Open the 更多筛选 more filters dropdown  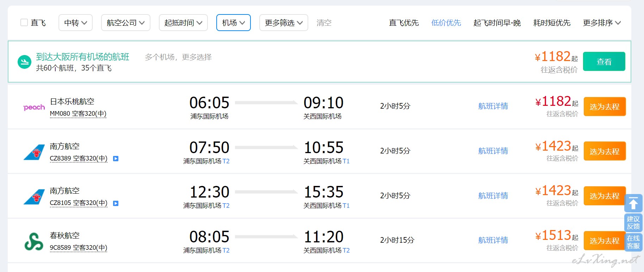coord(284,23)
